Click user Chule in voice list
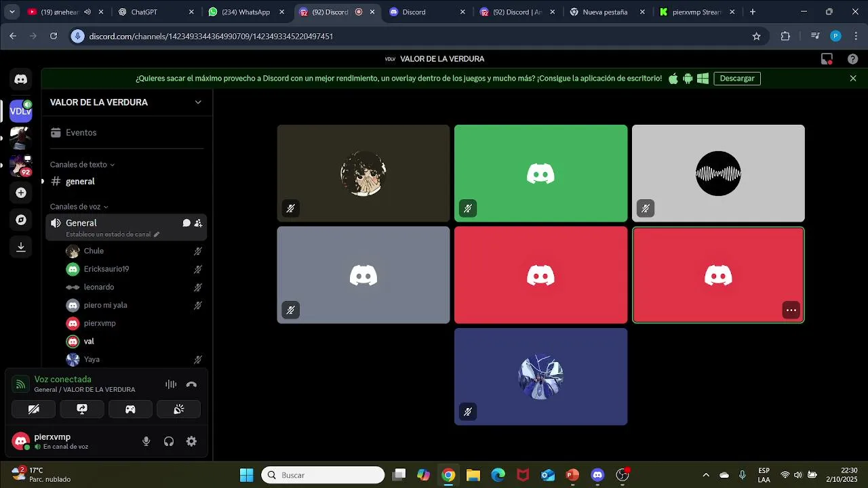Viewport: 868px width, 488px height. click(134, 251)
